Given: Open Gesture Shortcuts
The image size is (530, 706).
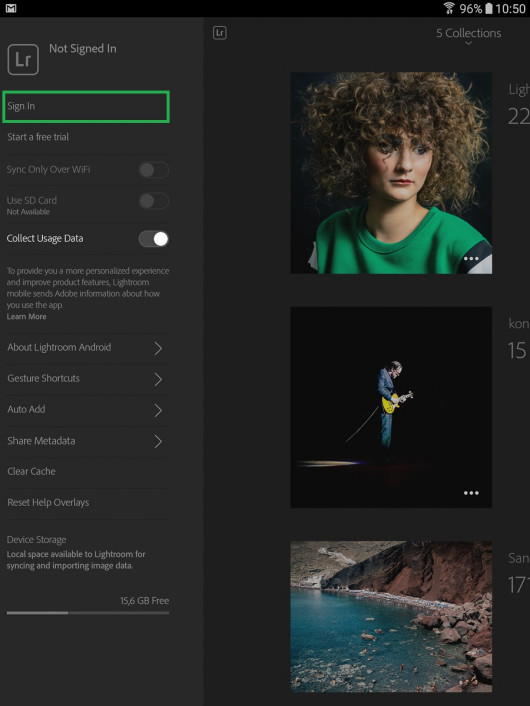Looking at the screenshot, I should coord(86,379).
